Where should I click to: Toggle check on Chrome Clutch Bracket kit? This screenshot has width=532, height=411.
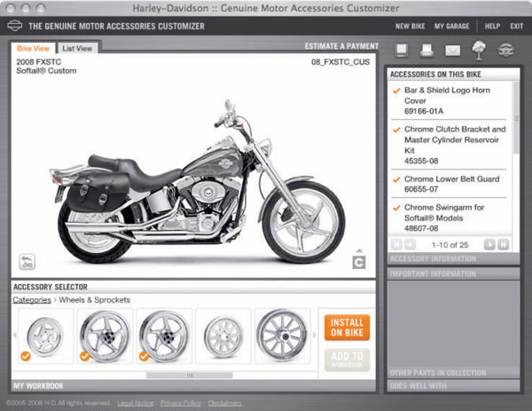(x=396, y=130)
